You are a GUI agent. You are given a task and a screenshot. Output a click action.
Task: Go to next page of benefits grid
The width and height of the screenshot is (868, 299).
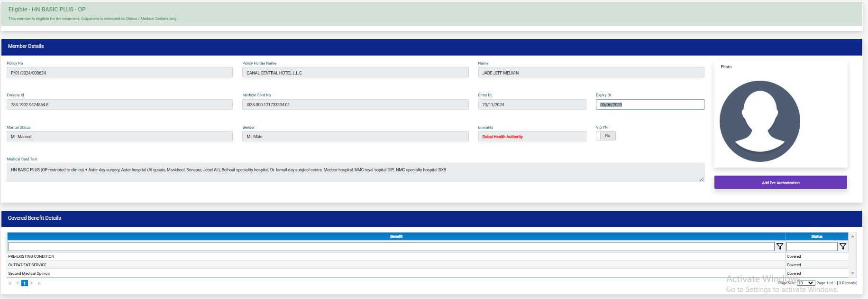32,283
